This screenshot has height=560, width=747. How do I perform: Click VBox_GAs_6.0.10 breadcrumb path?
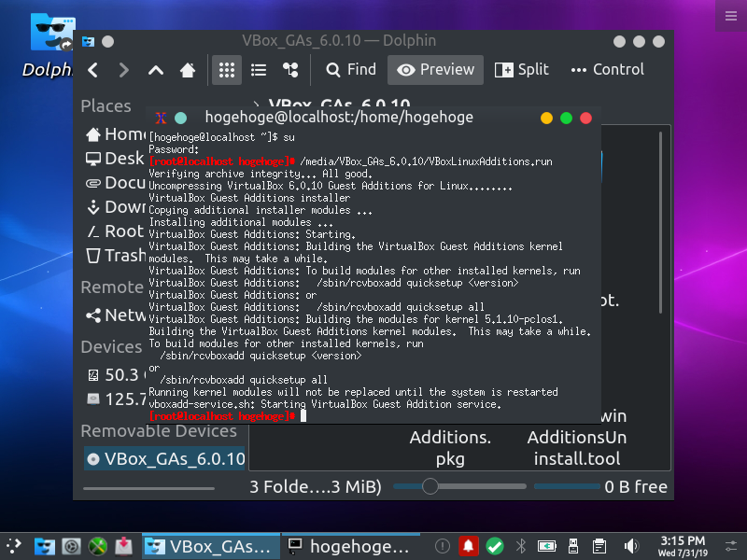(339, 104)
